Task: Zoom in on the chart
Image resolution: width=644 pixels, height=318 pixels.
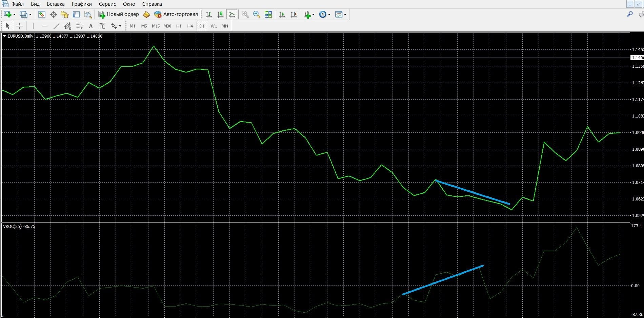Action: [245, 14]
